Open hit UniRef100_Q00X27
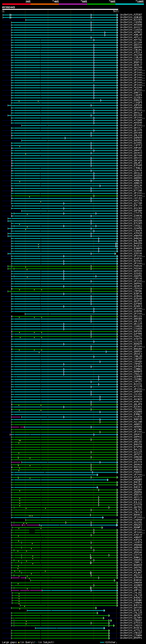This screenshot has height=644, width=146. [x=131, y=27]
